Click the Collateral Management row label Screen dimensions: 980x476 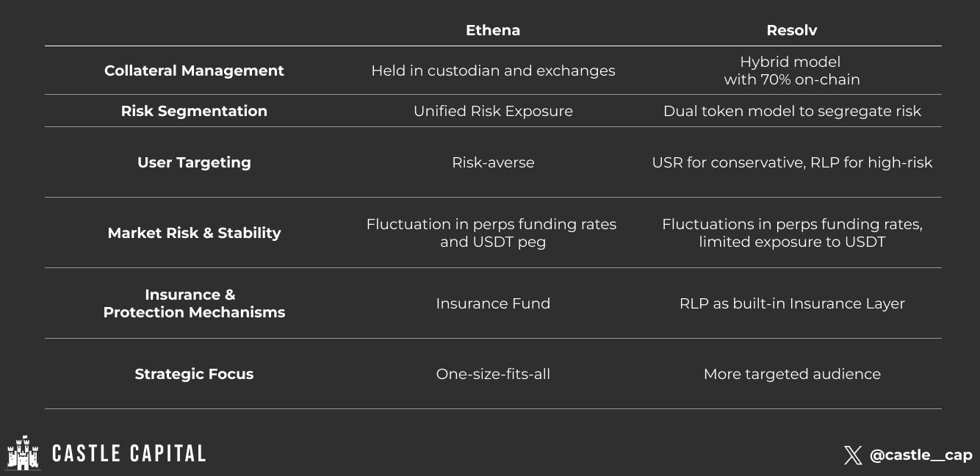(194, 71)
